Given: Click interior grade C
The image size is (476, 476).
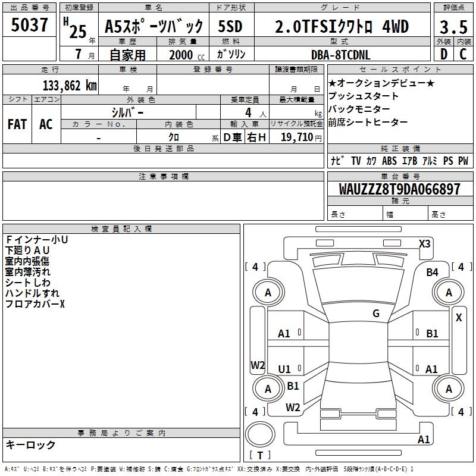Looking at the screenshot, I should [x=463, y=54].
